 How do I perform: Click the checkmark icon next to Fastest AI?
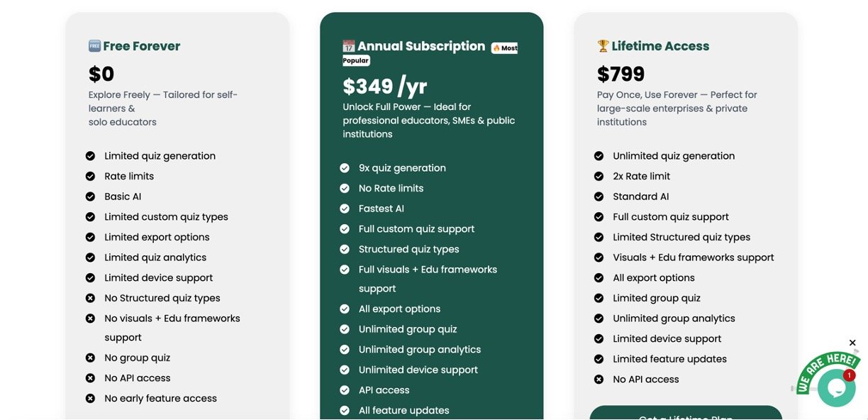coord(345,209)
